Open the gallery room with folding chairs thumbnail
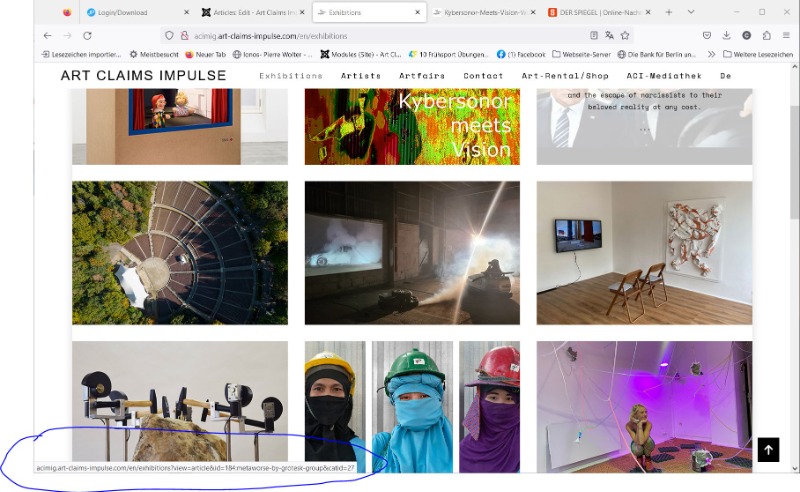 coord(644,253)
